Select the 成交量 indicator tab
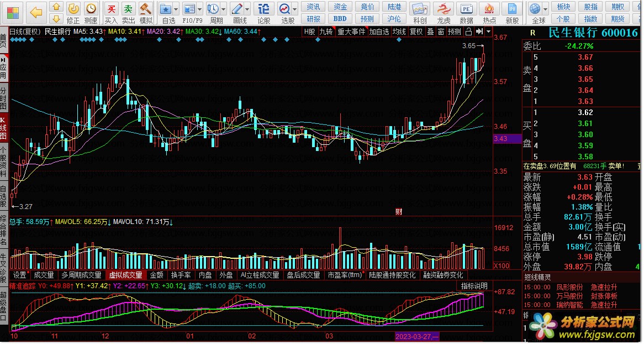Screen dimensions: 644x344 click(x=44, y=275)
